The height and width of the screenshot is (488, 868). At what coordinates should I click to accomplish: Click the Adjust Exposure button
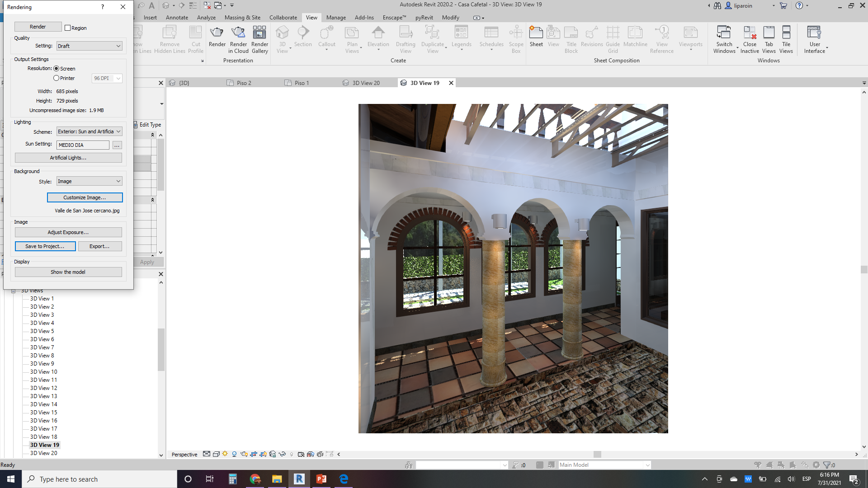(68, 232)
